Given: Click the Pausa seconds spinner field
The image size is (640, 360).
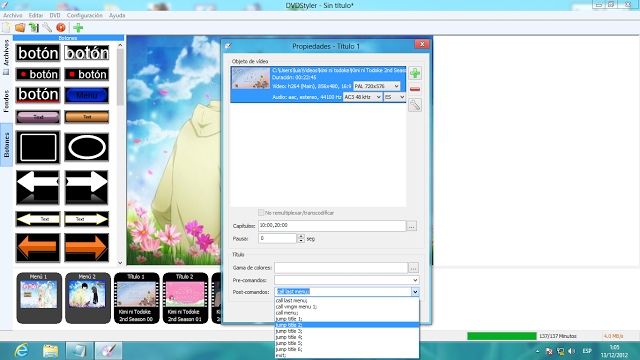Looking at the screenshot, I should pyautogui.click(x=277, y=238).
